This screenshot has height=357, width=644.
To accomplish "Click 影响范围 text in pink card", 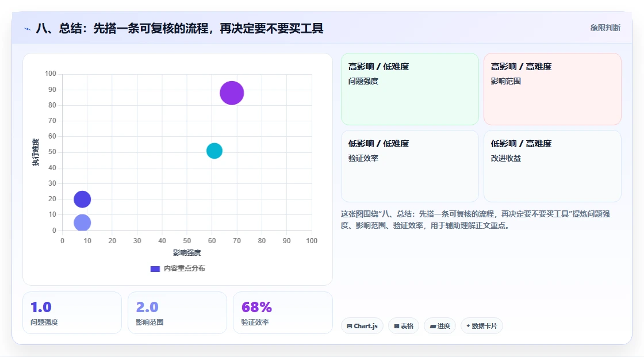I will (x=505, y=81).
